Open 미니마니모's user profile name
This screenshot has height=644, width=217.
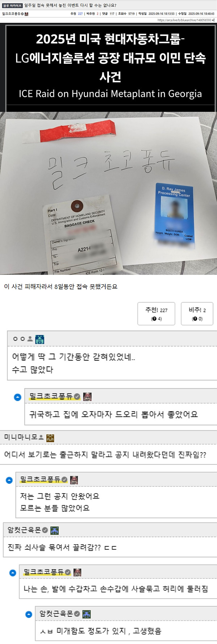coord(21,437)
